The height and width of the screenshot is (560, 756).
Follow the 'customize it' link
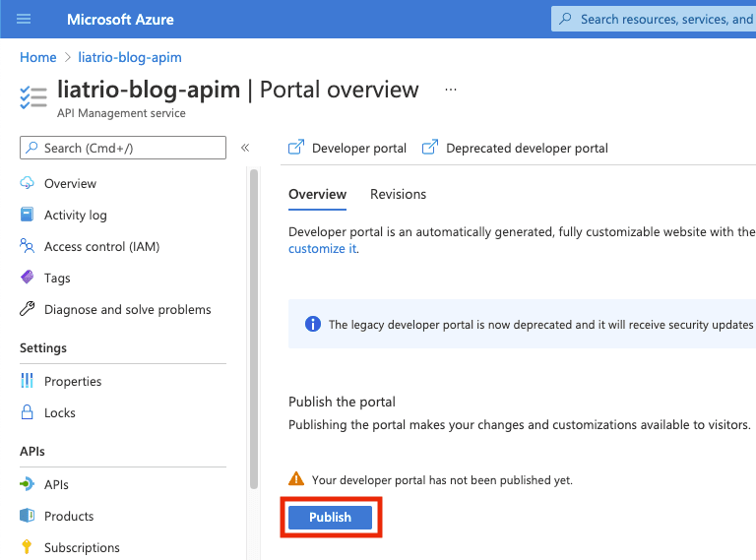tap(322, 249)
